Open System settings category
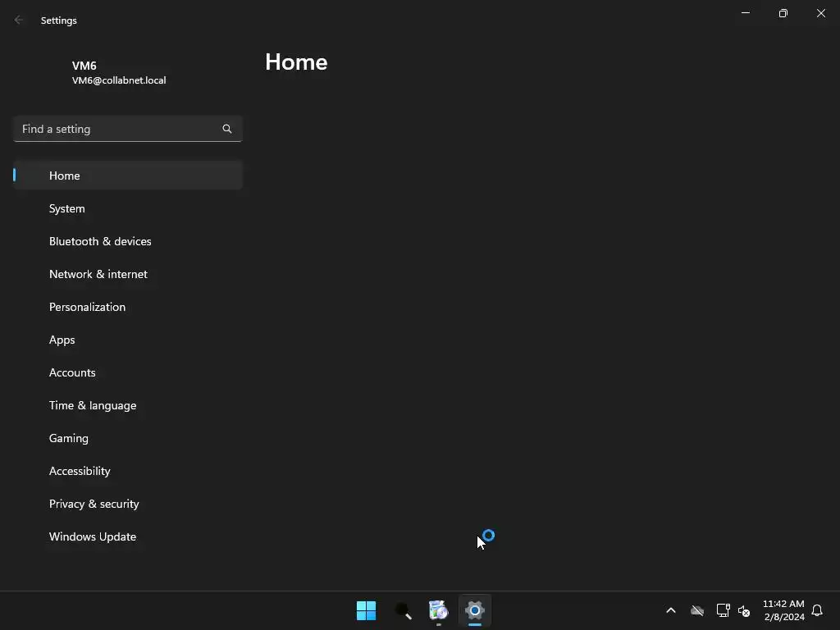Viewport: 840px width, 630px height. click(x=127, y=208)
